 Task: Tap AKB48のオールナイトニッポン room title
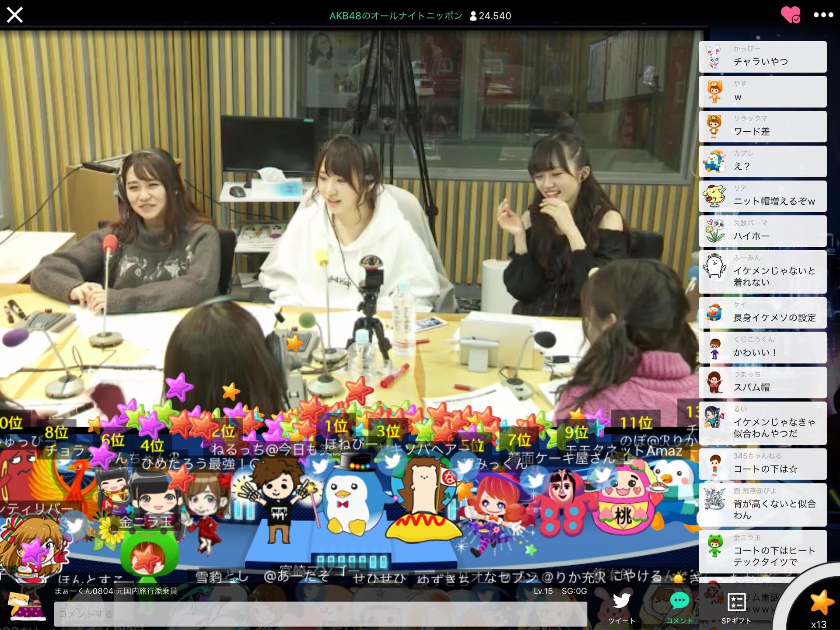(395, 16)
